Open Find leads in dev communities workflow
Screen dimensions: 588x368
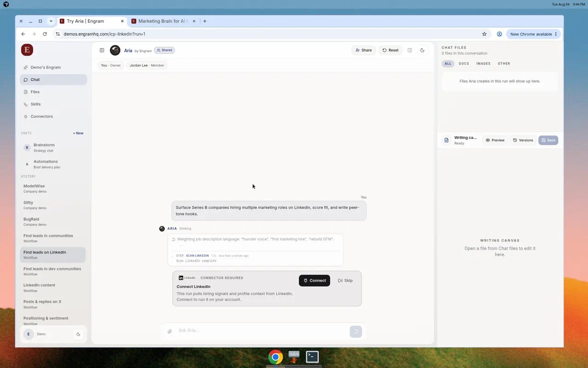click(x=53, y=271)
